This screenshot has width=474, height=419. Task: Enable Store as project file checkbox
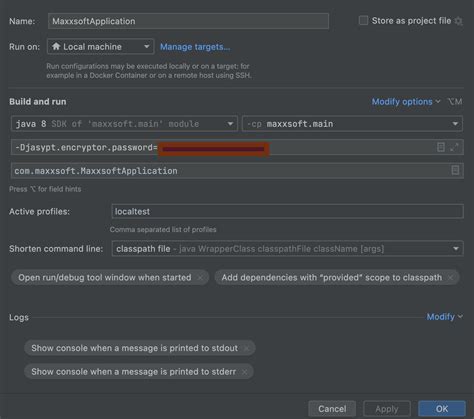pyautogui.click(x=363, y=21)
